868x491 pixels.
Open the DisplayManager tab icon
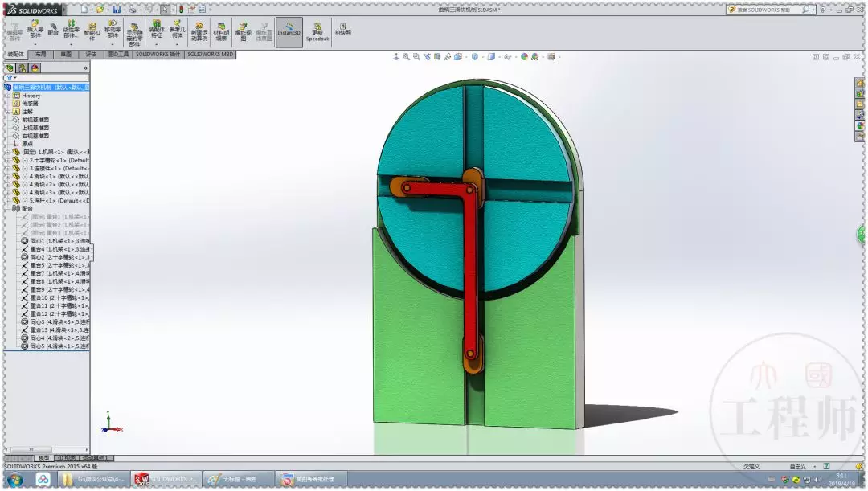pos(35,68)
